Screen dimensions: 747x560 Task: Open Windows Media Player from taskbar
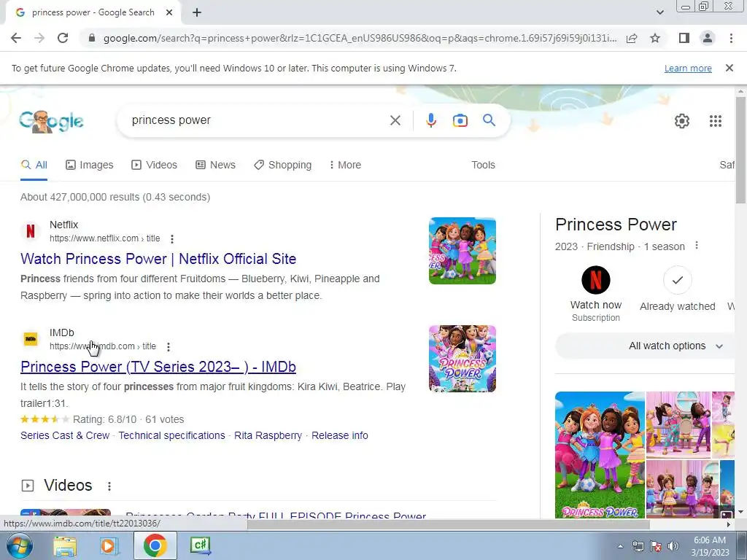tap(109, 545)
